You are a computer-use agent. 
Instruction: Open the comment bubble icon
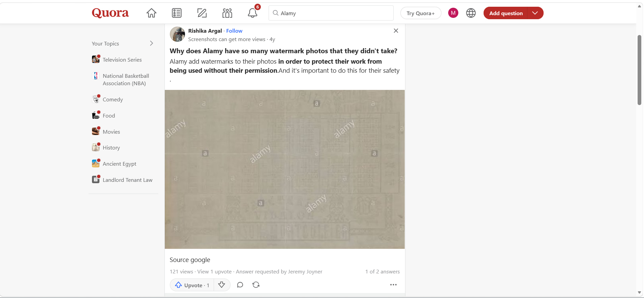[240, 285]
